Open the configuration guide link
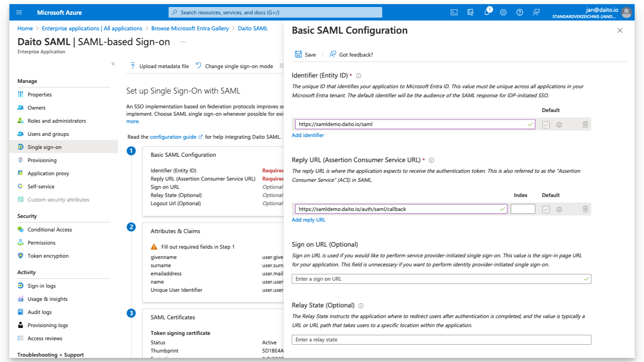This screenshot has height=362, width=644. tap(173, 137)
